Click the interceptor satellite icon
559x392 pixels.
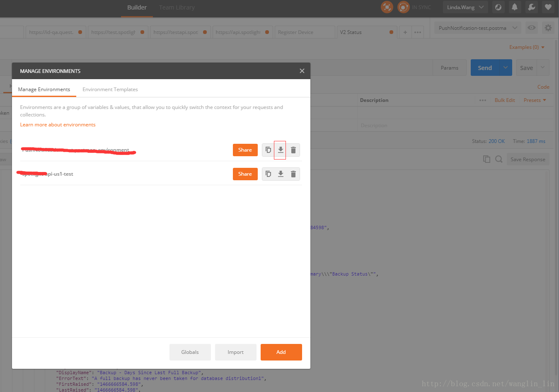point(387,7)
